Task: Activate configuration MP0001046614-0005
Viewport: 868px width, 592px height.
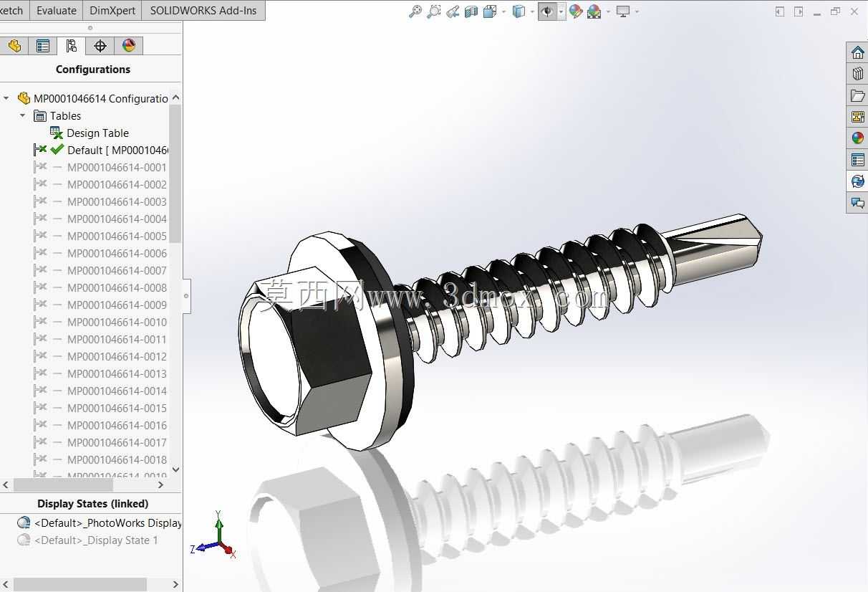Action: coord(117,237)
